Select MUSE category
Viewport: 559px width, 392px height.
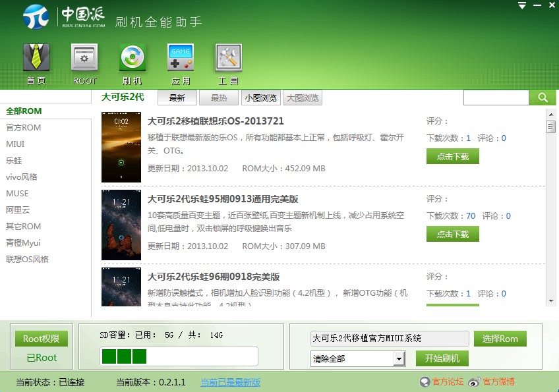(x=17, y=194)
